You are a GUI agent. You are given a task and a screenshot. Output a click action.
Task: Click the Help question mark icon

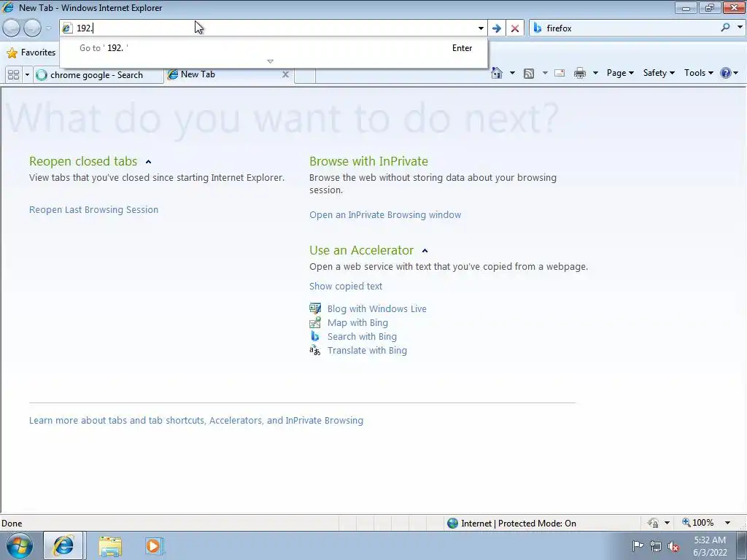726,73
